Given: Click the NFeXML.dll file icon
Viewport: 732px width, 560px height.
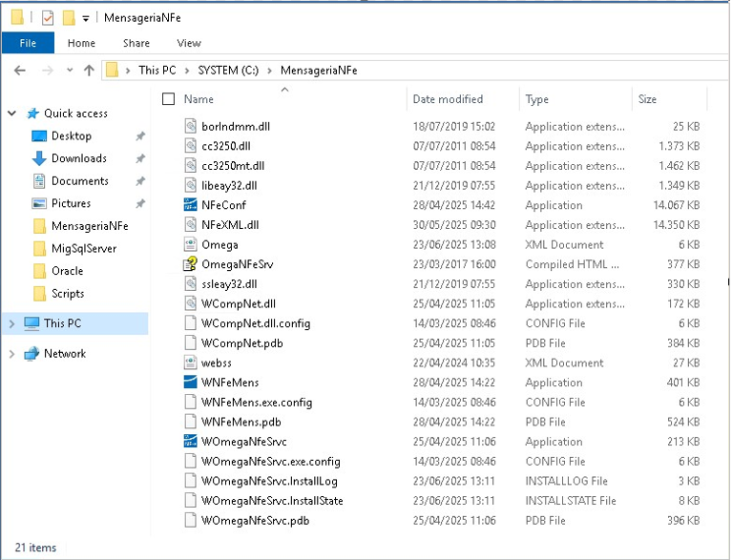Looking at the screenshot, I should [x=190, y=225].
